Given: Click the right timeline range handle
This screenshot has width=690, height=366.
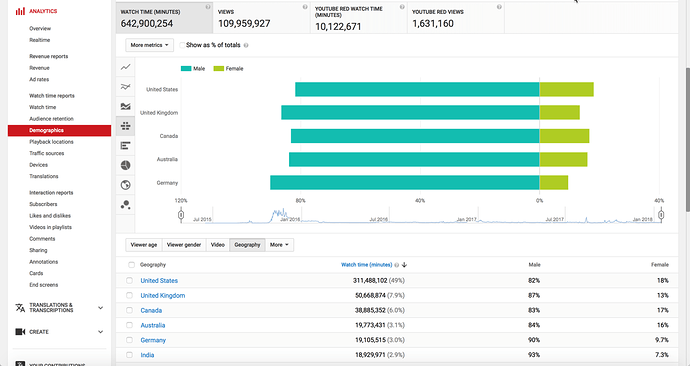Looking at the screenshot, I should (661, 215).
